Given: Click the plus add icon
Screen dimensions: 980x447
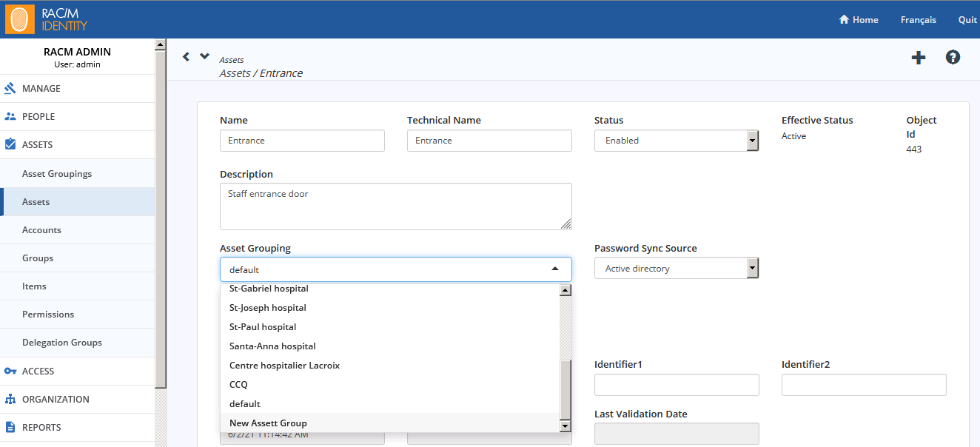Looking at the screenshot, I should (x=919, y=58).
